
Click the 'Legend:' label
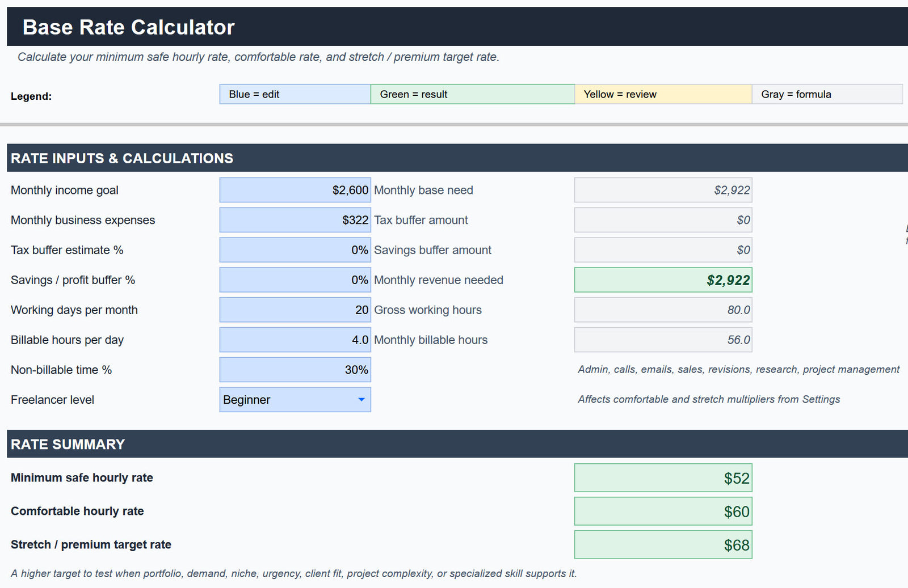coord(31,96)
